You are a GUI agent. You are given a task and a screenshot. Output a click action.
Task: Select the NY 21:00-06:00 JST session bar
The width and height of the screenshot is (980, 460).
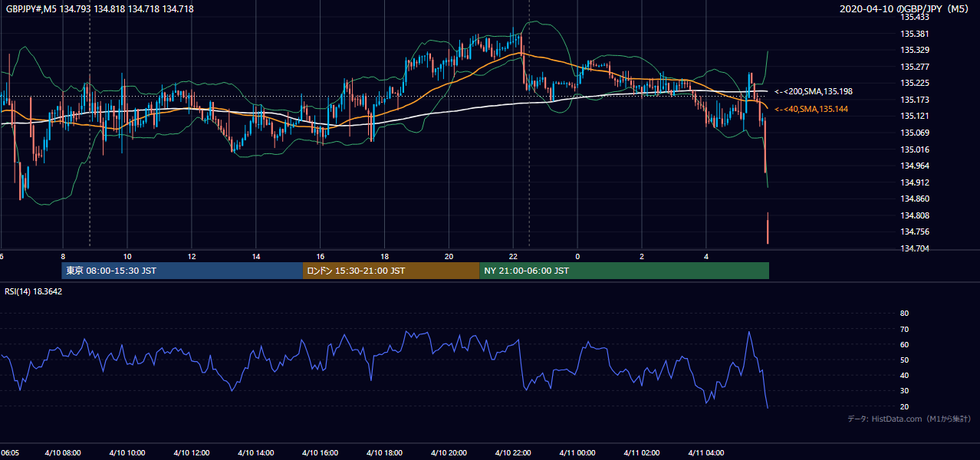(623, 271)
